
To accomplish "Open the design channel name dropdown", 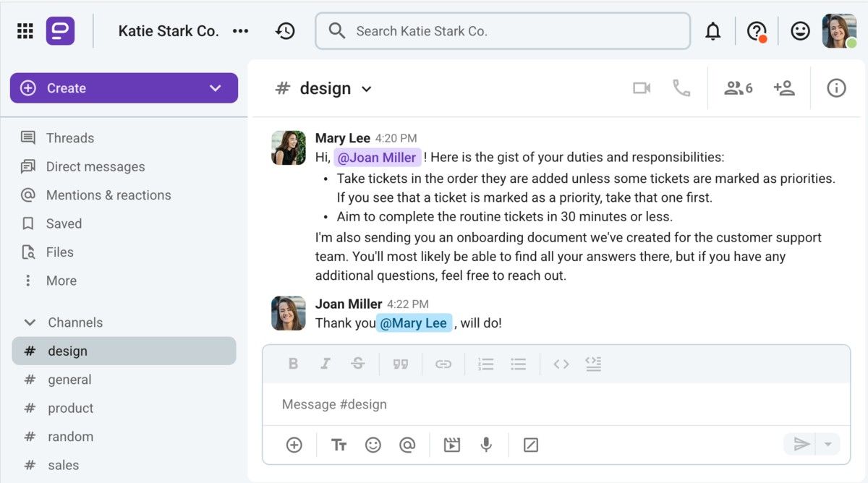I will 367,89.
